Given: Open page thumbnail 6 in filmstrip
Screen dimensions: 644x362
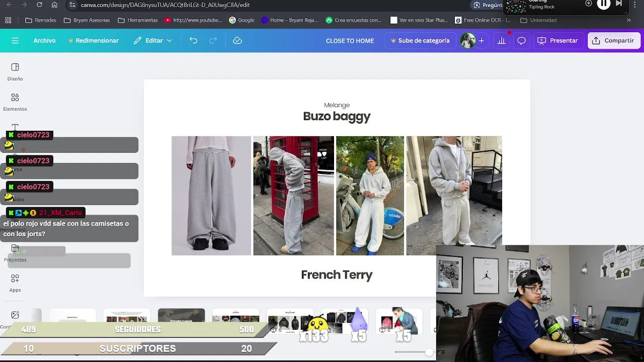Looking at the screenshot, I should tap(290, 322).
